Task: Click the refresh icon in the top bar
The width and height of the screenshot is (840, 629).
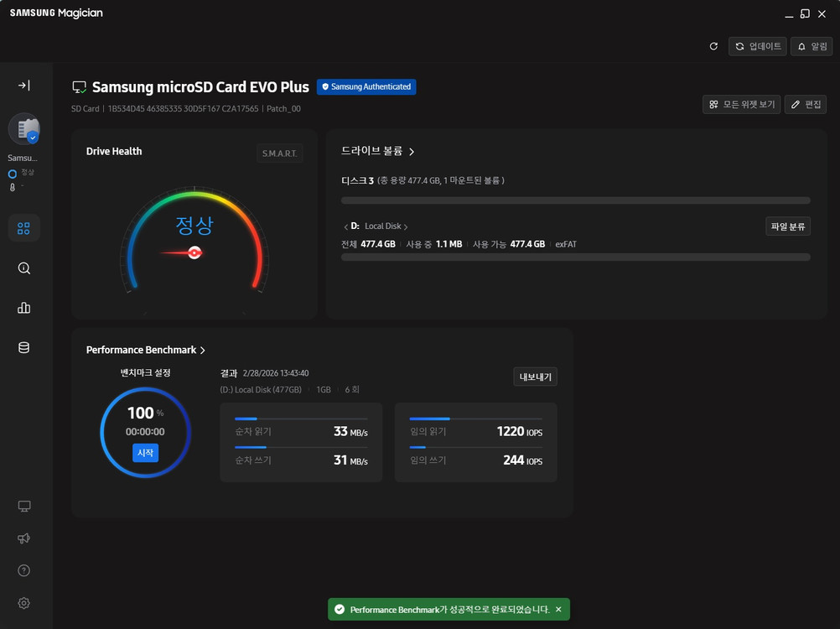Action: pyautogui.click(x=713, y=46)
